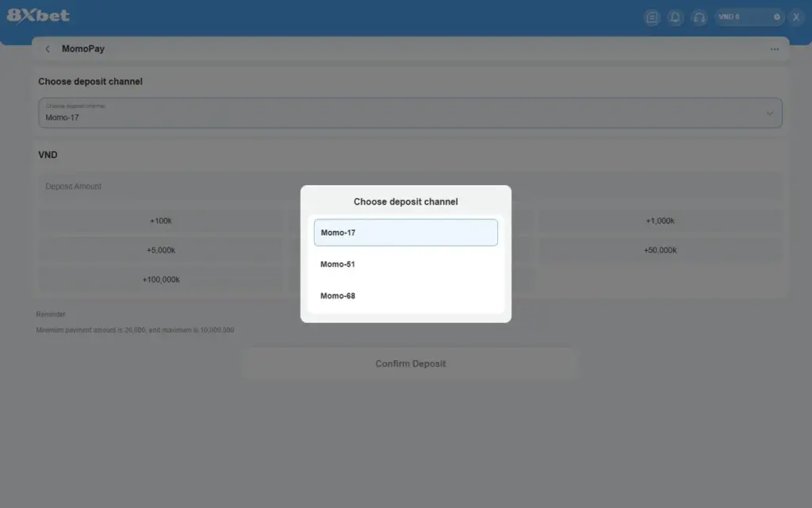This screenshot has width=812, height=508.
Task: Click the MomoPay page title
Action: [x=82, y=48]
